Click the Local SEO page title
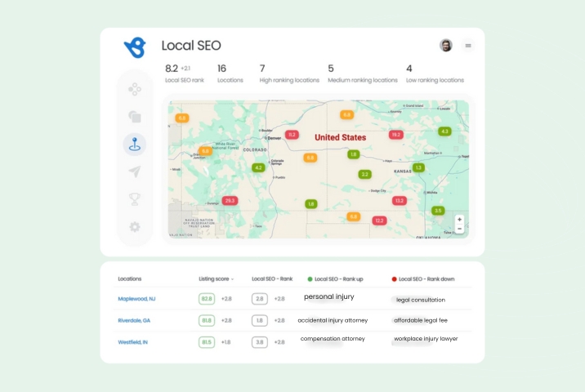The height and width of the screenshot is (392, 585). pos(191,46)
